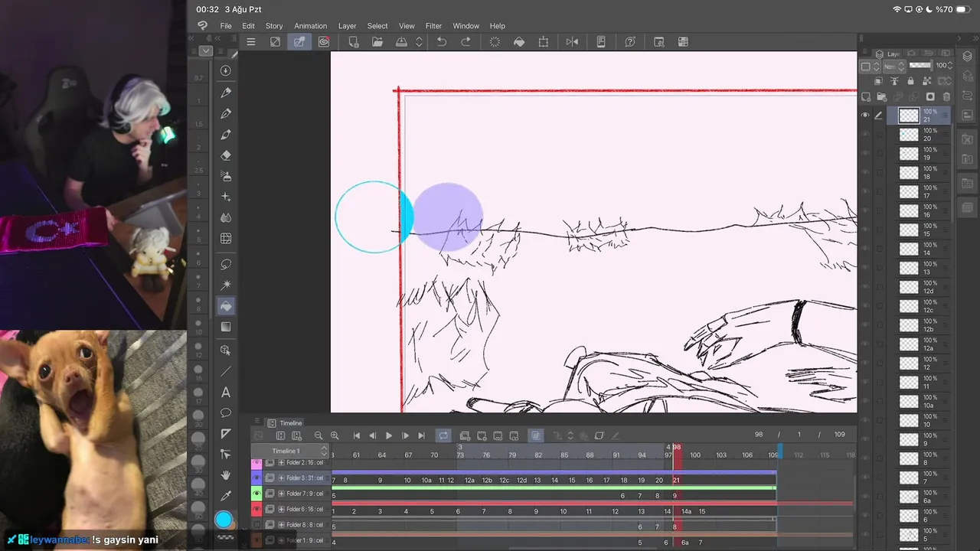Click the Play button in Timeline

[388, 435]
